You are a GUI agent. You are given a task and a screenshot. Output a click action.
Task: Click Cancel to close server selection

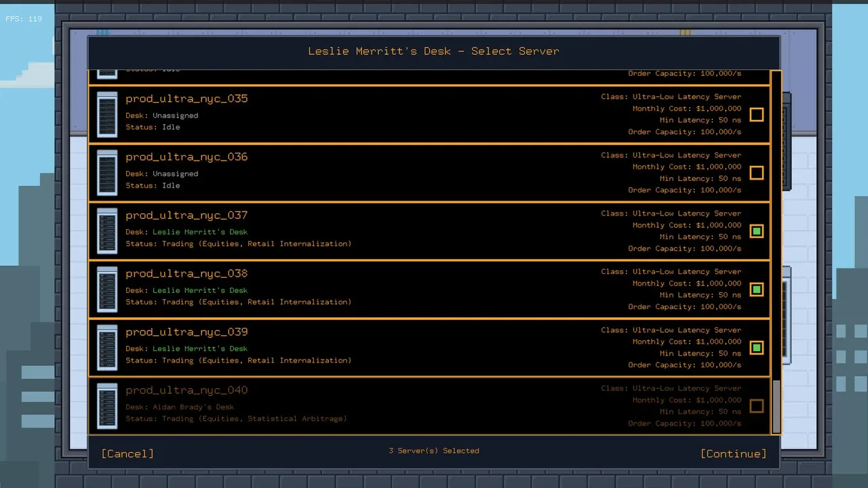[127, 453]
